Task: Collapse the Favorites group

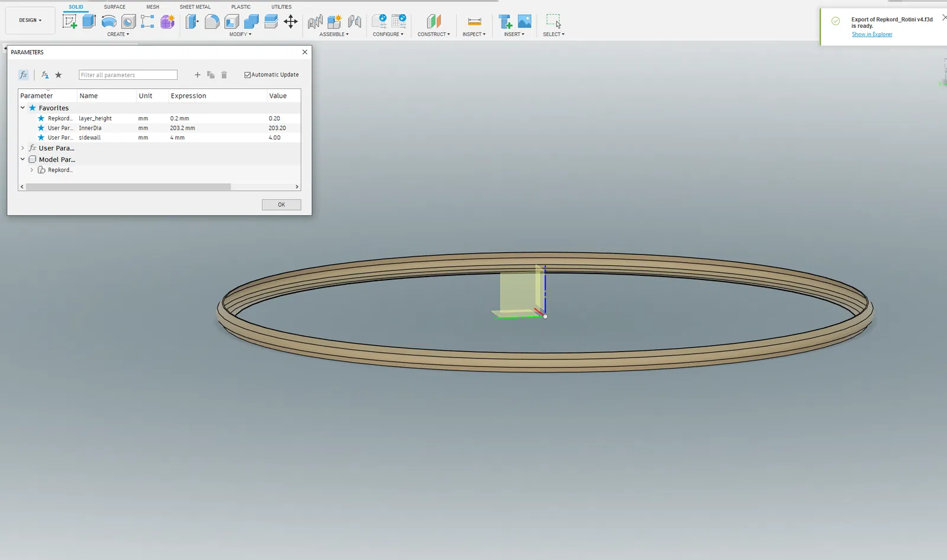Action: click(23, 108)
